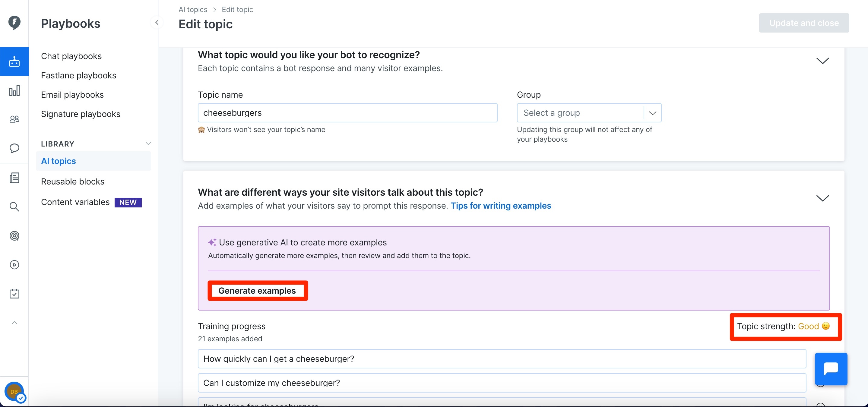The height and width of the screenshot is (407, 868).
Task: Click the generative AI sparkle icon
Action: (212, 242)
